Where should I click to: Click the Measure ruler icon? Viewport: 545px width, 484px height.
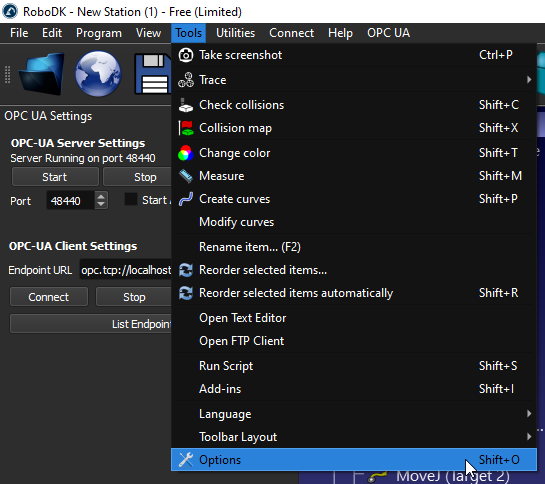pos(186,176)
